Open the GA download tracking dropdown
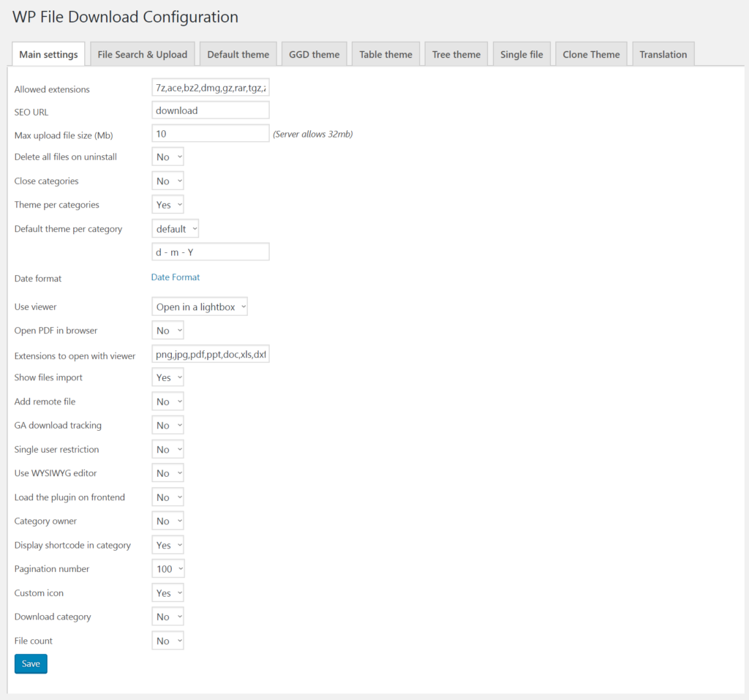749x700 pixels. pos(168,425)
